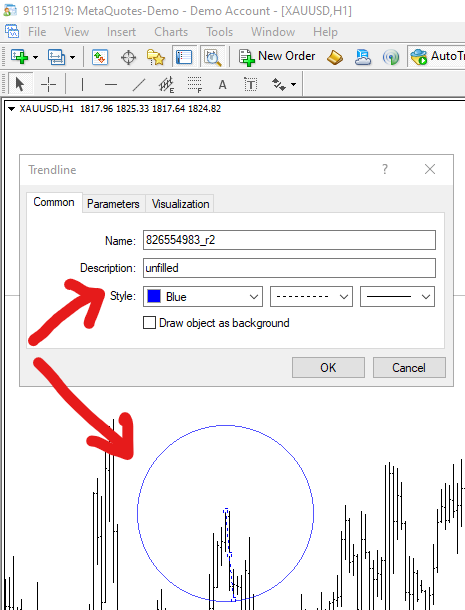This screenshot has height=610, width=465.
Task: Switch to the Parameters tab
Action: tap(113, 204)
